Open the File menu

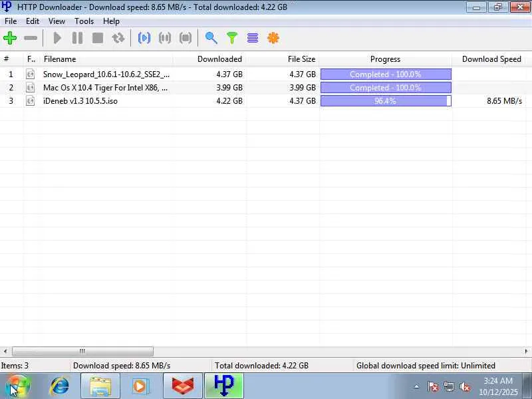click(x=11, y=21)
